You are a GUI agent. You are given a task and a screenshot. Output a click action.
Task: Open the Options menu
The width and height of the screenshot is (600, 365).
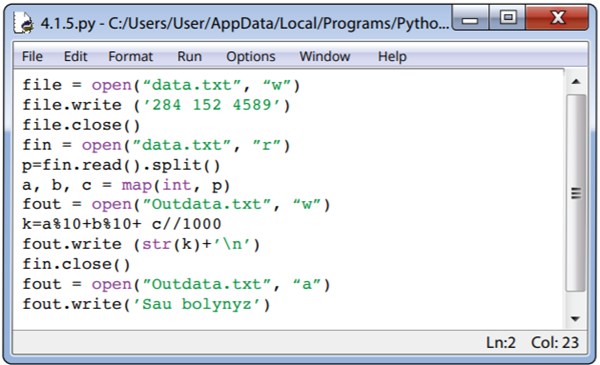tap(251, 57)
